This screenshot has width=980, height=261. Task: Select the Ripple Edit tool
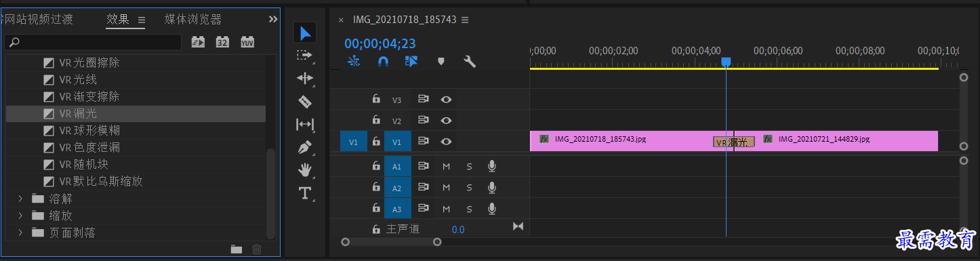pos(306,79)
